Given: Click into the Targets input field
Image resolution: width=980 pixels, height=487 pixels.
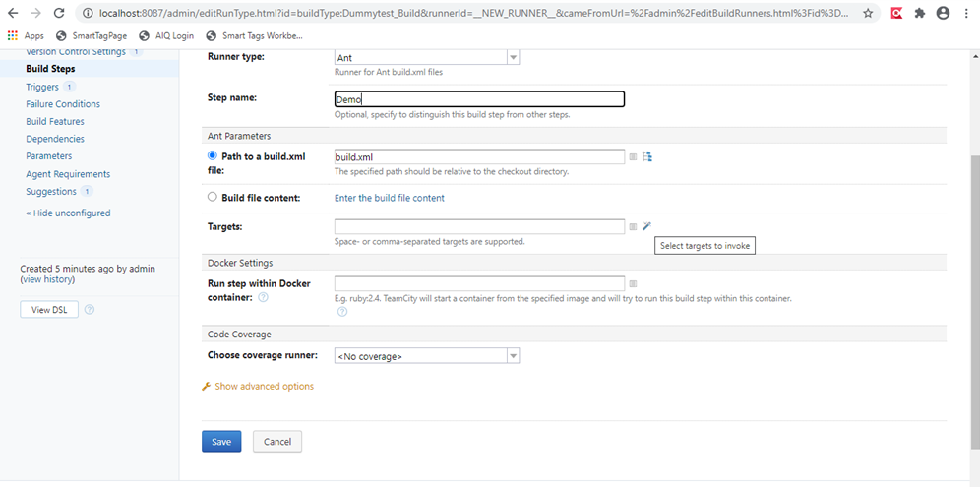Looking at the screenshot, I should click(x=479, y=226).
